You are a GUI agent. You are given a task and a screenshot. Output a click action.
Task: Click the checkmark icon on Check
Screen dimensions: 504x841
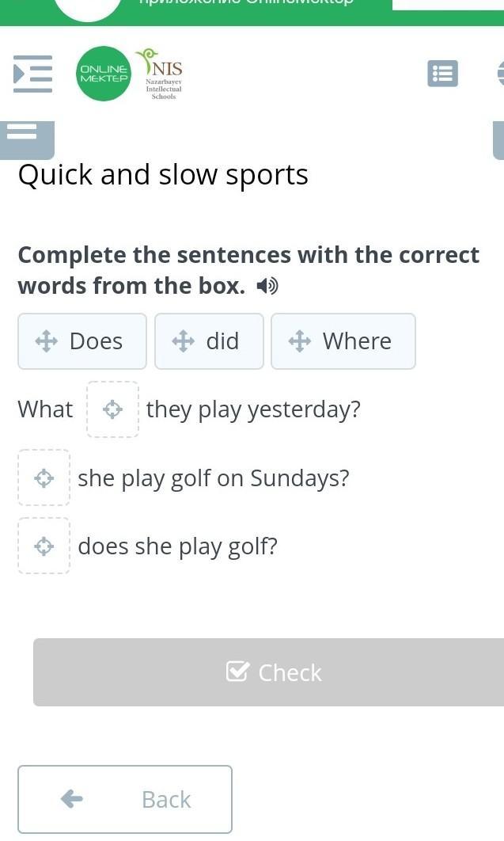237,672
